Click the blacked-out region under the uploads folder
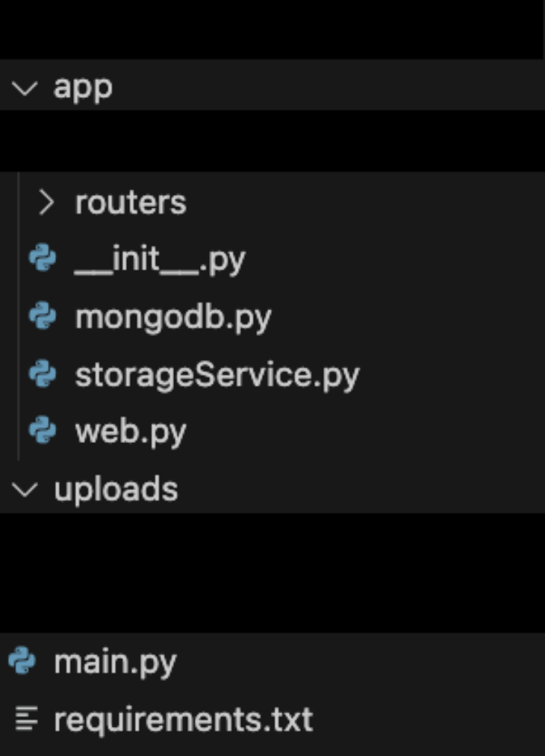The width and height of the screenshot is (545, 756). (272, 573)
